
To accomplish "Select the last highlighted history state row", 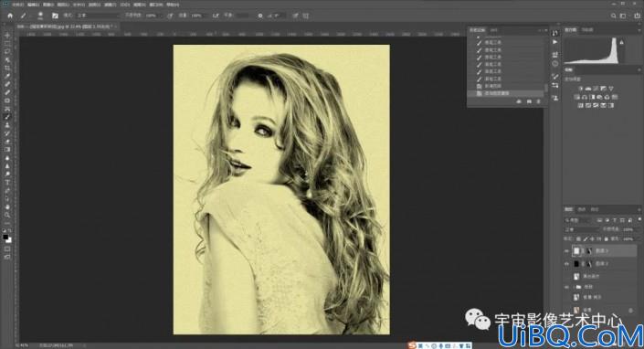I will 506,93.
